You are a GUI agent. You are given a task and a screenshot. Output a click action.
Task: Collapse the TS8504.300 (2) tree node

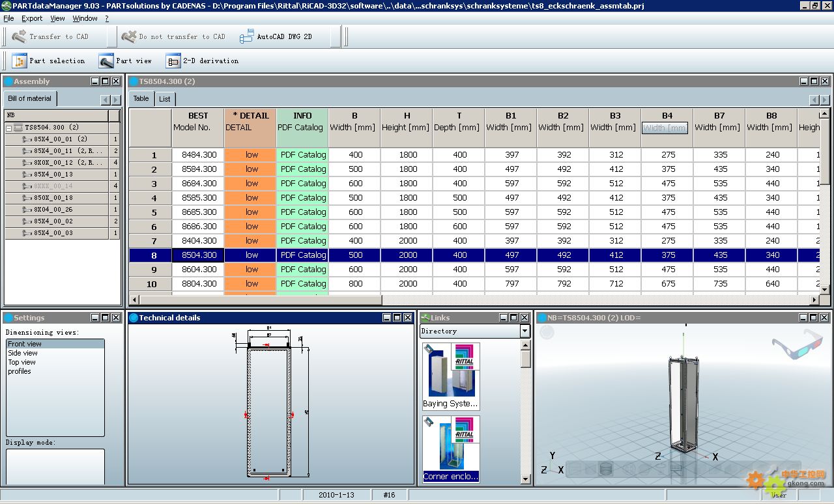coord(9,128)
